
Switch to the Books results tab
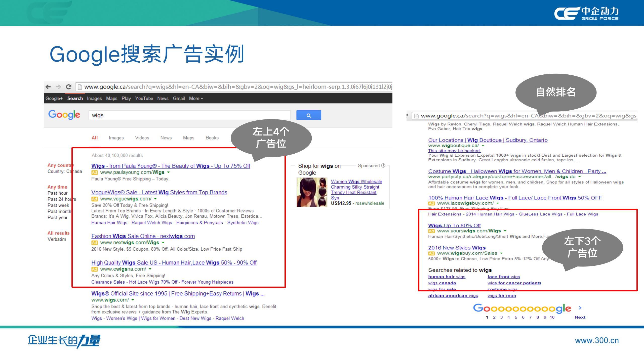[212, 138]
